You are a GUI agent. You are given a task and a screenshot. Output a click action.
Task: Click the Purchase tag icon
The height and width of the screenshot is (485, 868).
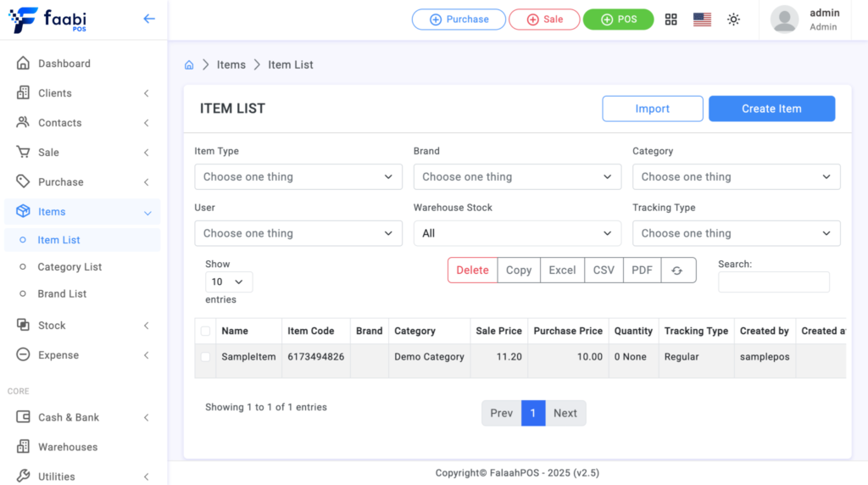23,181
